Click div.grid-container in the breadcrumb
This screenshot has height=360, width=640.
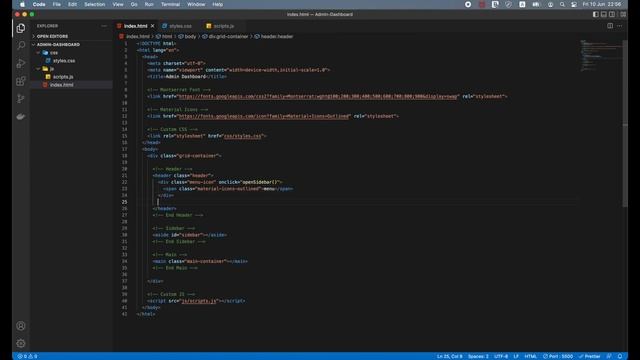click(228, 36)
